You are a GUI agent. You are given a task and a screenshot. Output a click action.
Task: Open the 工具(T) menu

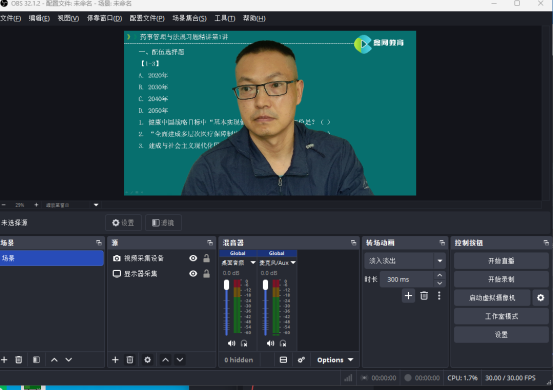point(225,18)
